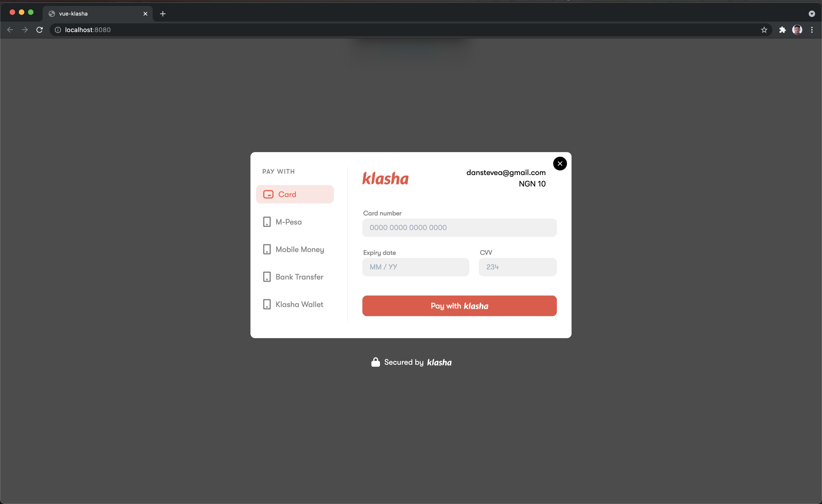Click the Secured by Klasha link
The image size is (822, 504).
pyautogui.click(x=411, y=362)
